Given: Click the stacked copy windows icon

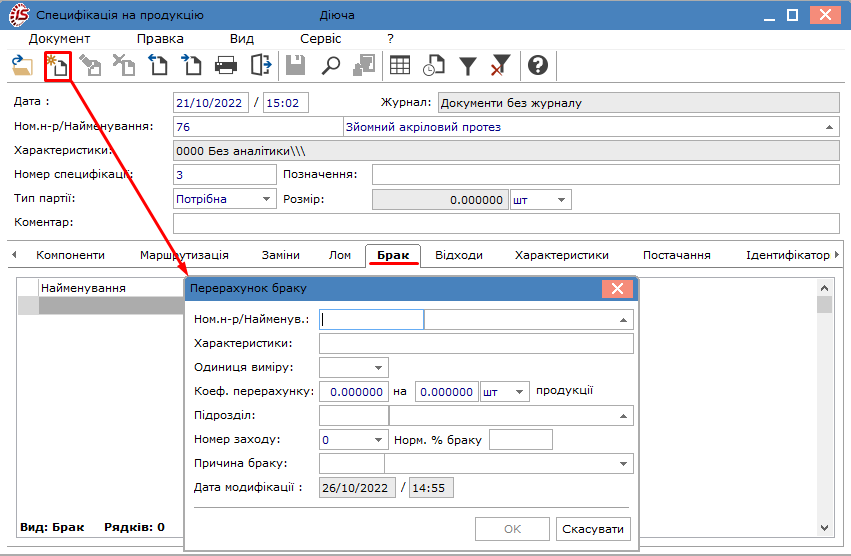Looking at the screenshot, I should 364,66.
